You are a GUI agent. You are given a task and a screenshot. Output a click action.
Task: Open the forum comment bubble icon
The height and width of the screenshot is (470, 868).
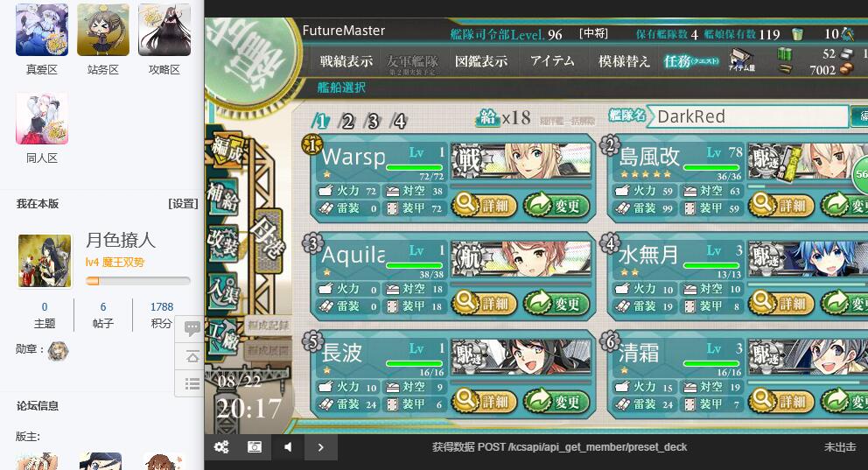pos(192,329)
